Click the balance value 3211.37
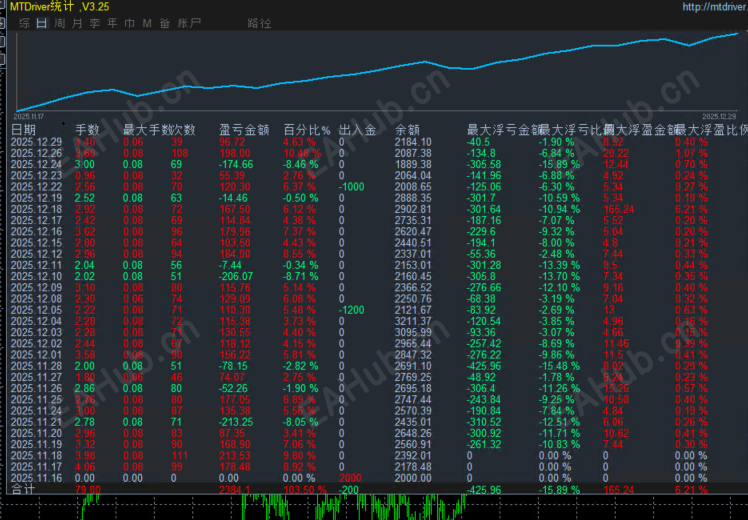Viewport: 748px width, 520px height. pos(413,321)
